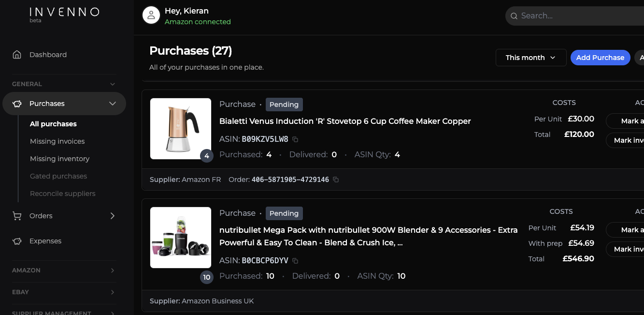The height and width of the screenshot is (315, 644).
Task: Collapse the Purchases submenu chevron
Action: [113, 104]
